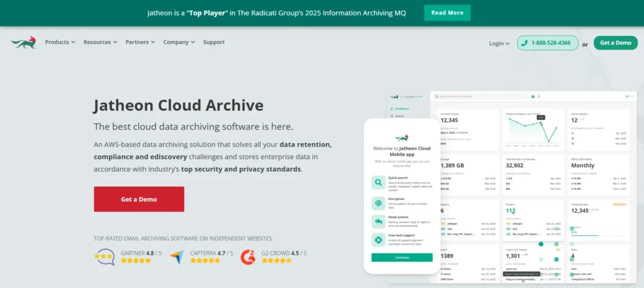Click Continue on the mobile app card
Image resolution: width=644 pixels, height=288 pixels.
click(x=402, y=257)
